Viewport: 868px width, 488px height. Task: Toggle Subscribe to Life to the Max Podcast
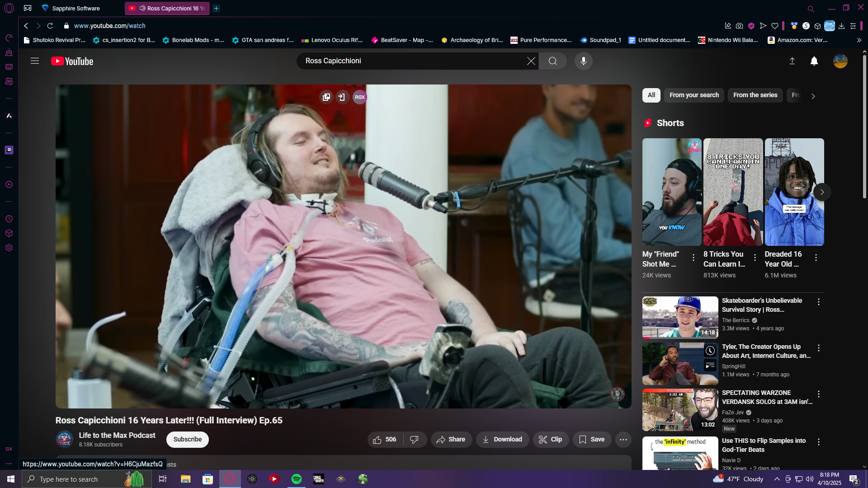point(187,439)
